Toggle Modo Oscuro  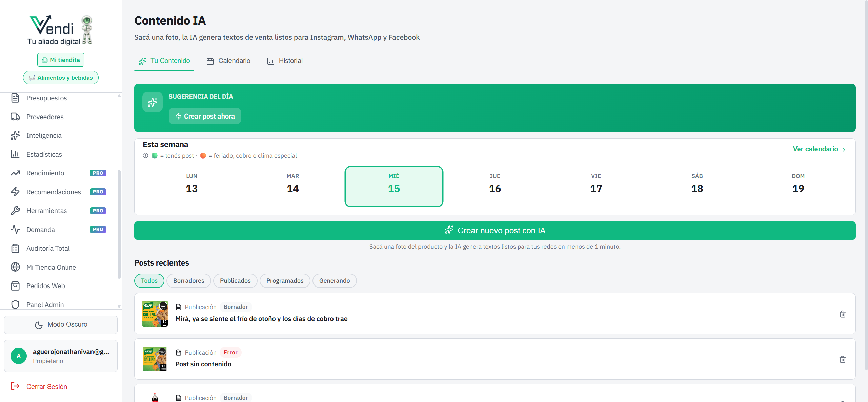(x=61, y=324)
